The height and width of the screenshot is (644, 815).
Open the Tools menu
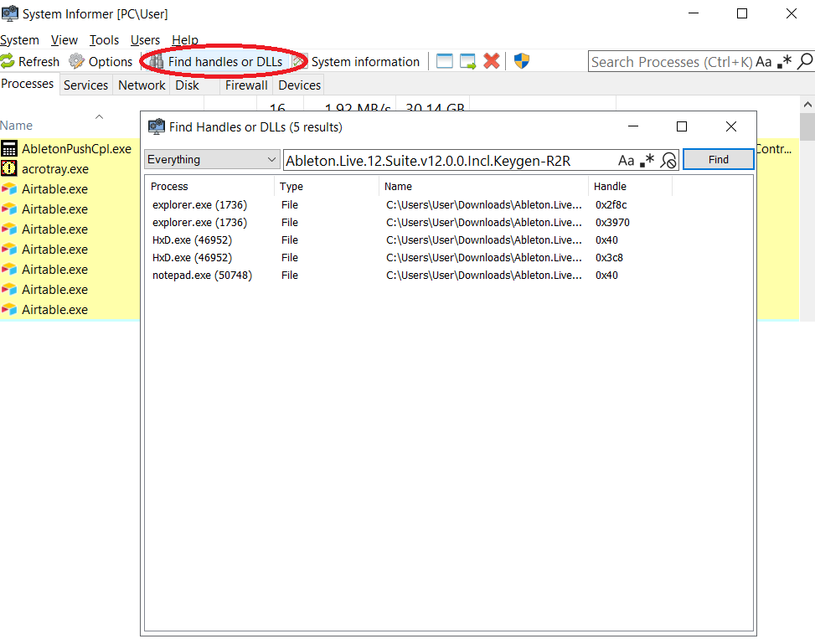pos(104,40)
